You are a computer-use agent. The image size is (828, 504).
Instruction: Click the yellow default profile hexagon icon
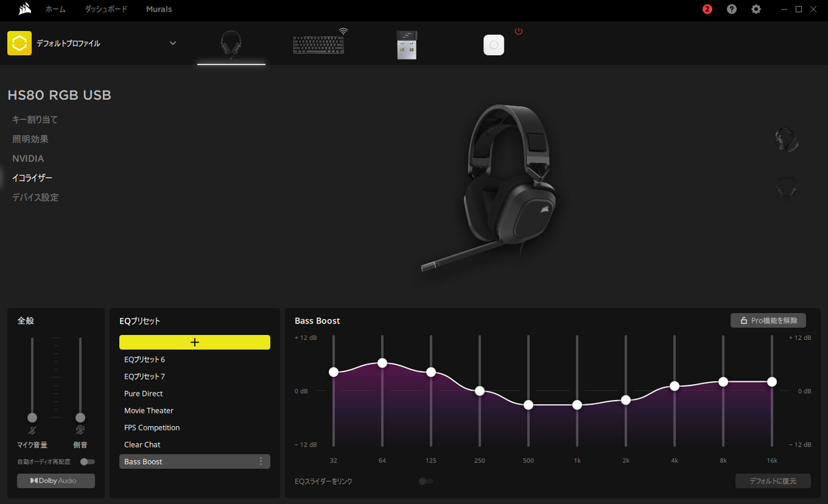coord(19,43)
